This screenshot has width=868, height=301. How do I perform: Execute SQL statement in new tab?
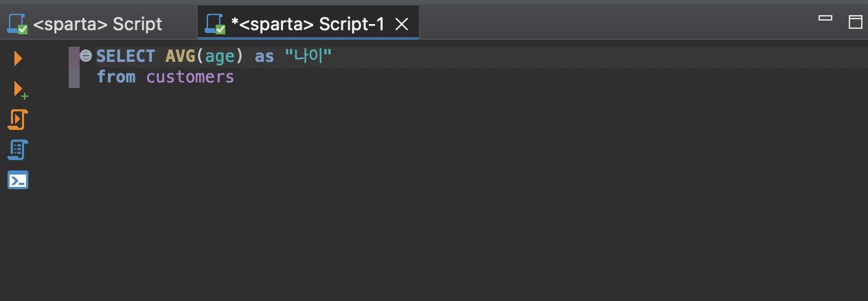coord(20,90)
